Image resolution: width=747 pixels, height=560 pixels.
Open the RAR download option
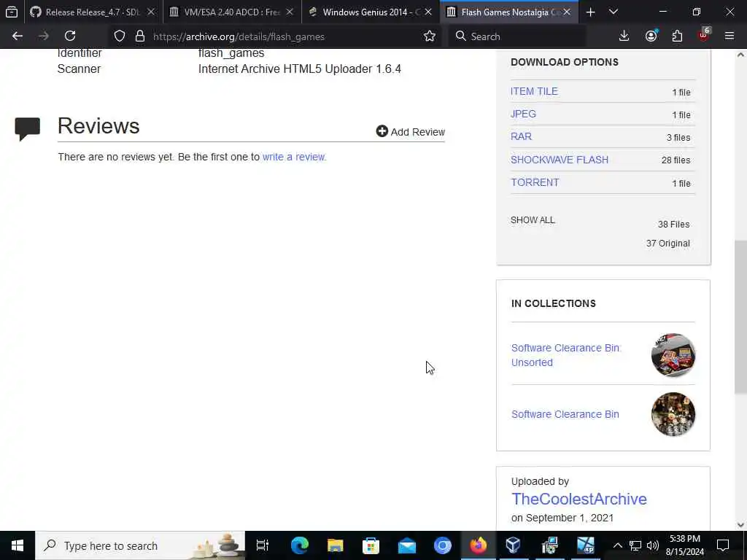click(x=521, y=136)
